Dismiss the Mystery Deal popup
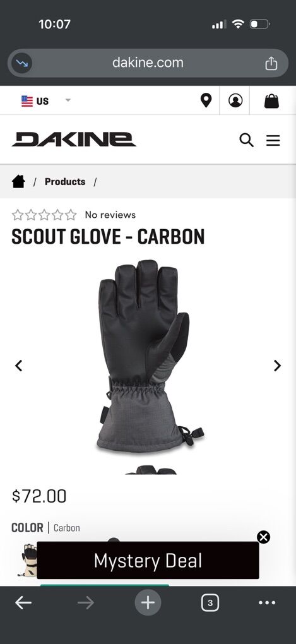This screenshot has width=296, height=644. tap(264, 537)
